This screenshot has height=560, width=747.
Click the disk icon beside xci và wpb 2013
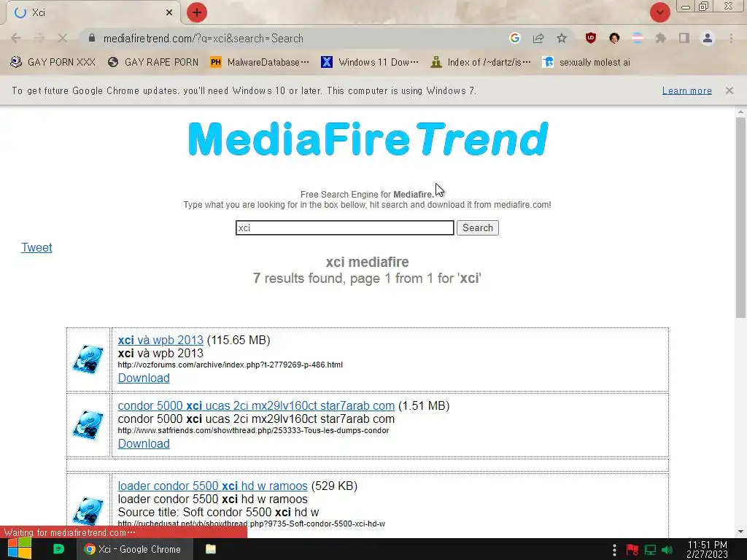[88, 359]
